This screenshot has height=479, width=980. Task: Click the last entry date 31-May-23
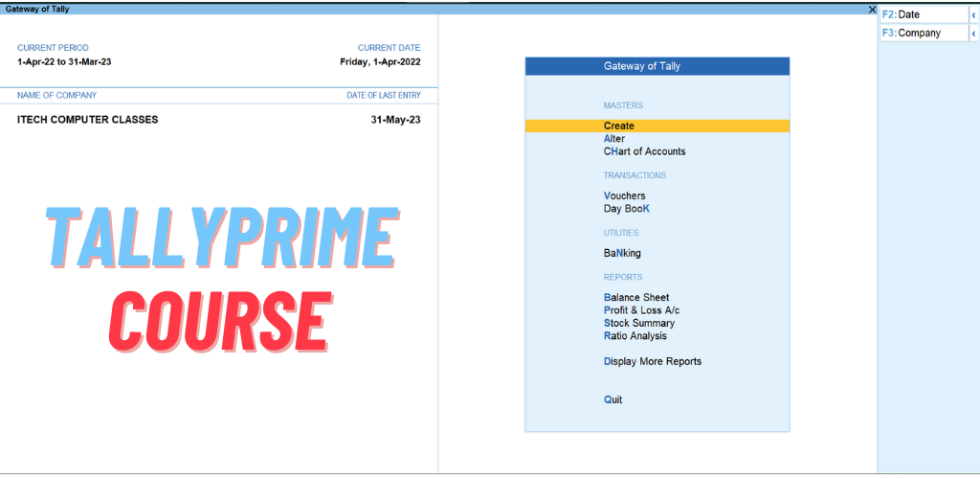pos(395,120)
